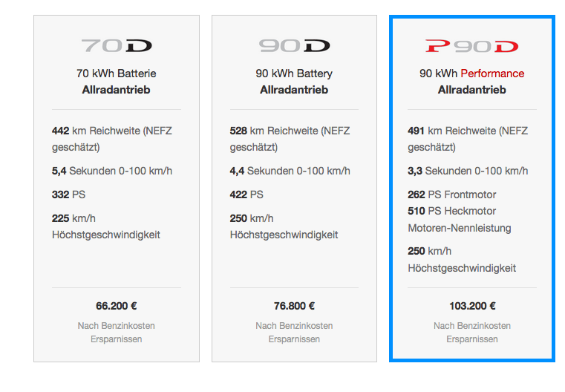Click the 70D model logo

point(117,47)
